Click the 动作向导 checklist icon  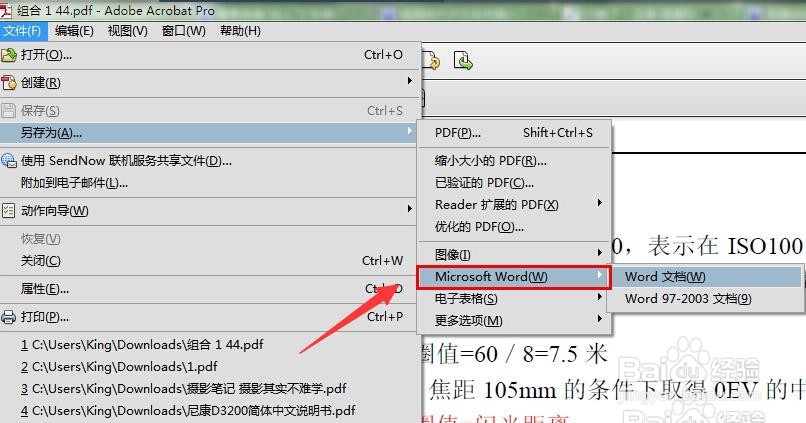[8, 210]
